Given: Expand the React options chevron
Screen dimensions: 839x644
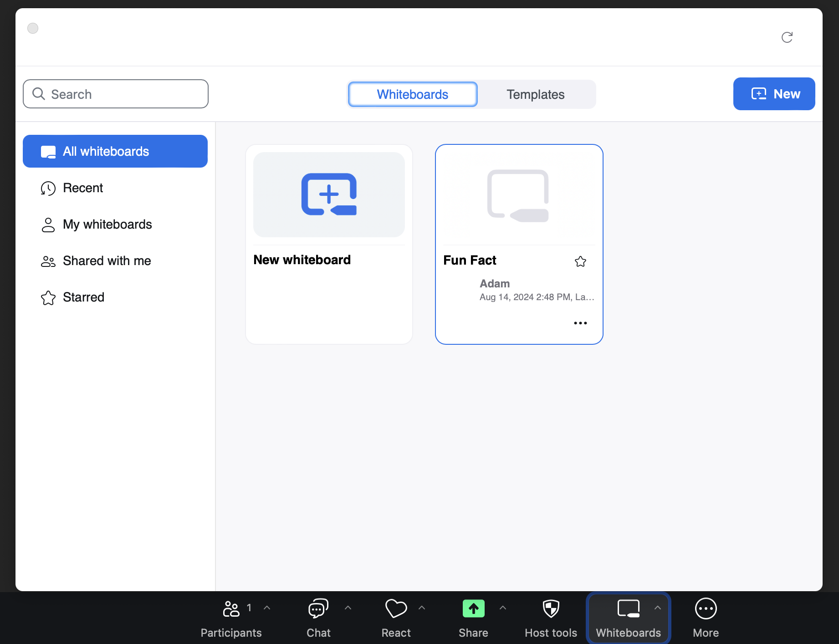Looking at the screenshot, I should pos(422,608).
